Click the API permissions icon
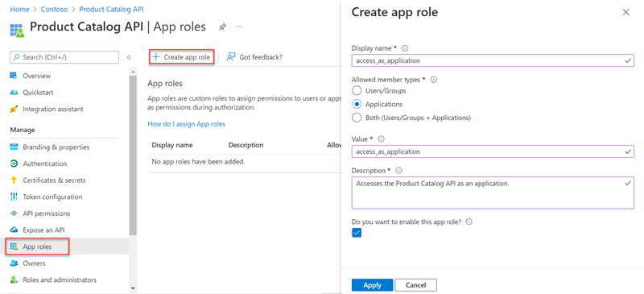 (x=14, y=213)
